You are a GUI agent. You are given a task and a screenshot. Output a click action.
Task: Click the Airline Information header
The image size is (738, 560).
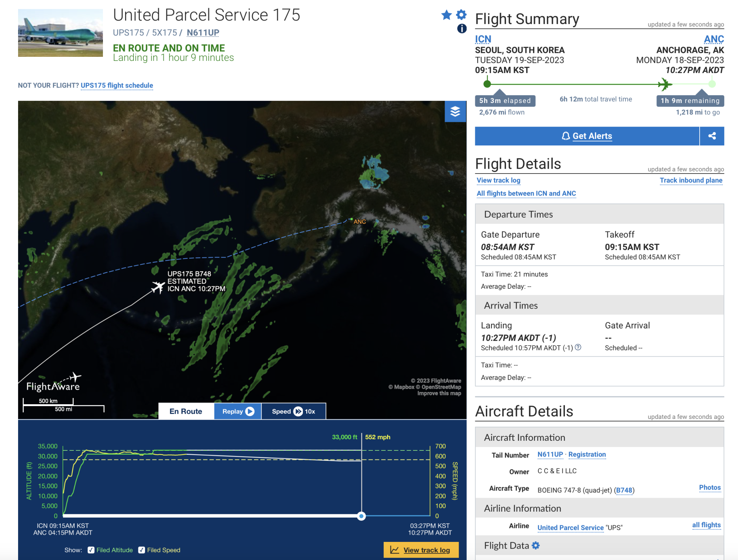coord(599,508)
